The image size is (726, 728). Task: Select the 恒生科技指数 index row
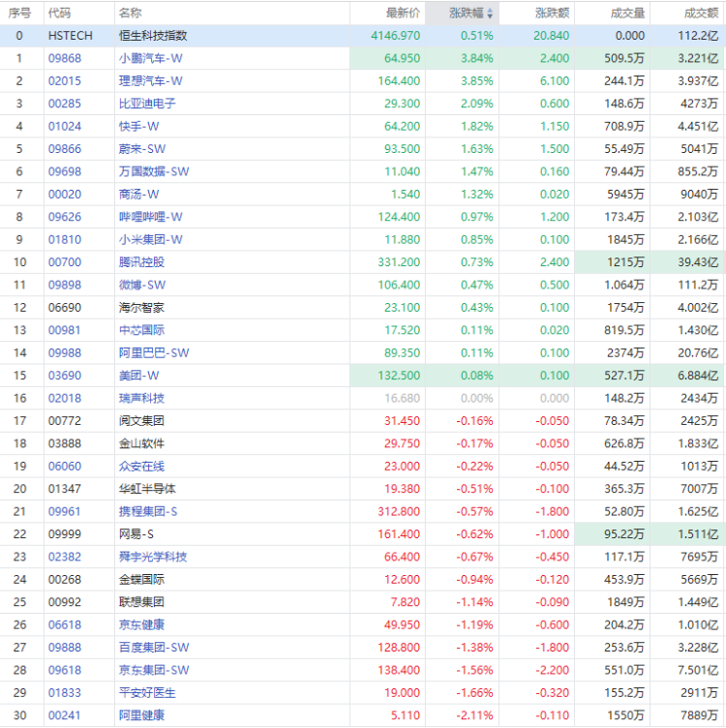[x=363, y=36]
